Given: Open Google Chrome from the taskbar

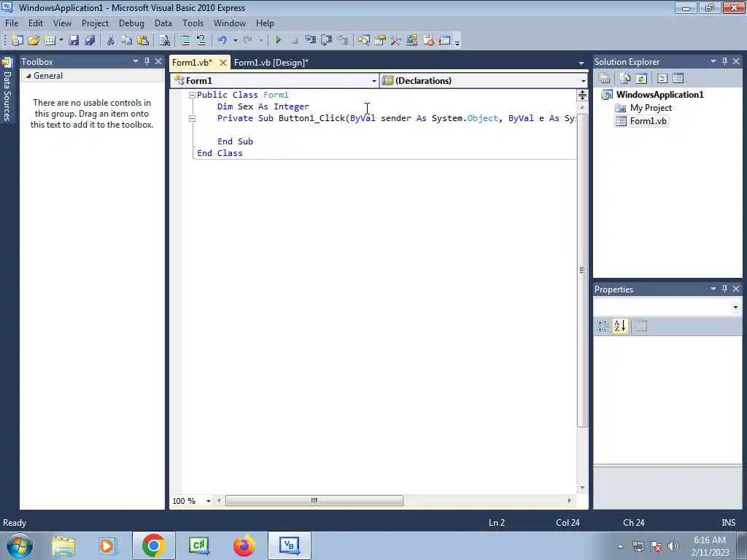Looking at the screenshot, I should (153, 545).
